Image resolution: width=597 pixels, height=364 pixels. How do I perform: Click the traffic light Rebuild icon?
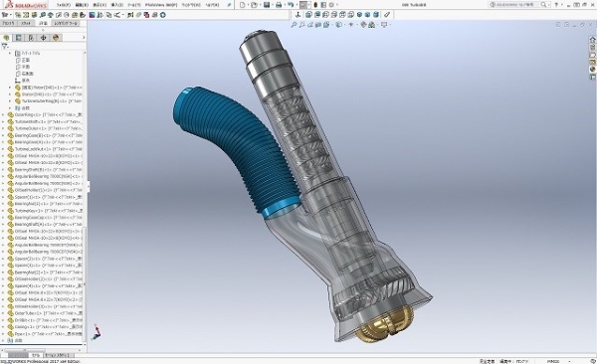point(315,5)
